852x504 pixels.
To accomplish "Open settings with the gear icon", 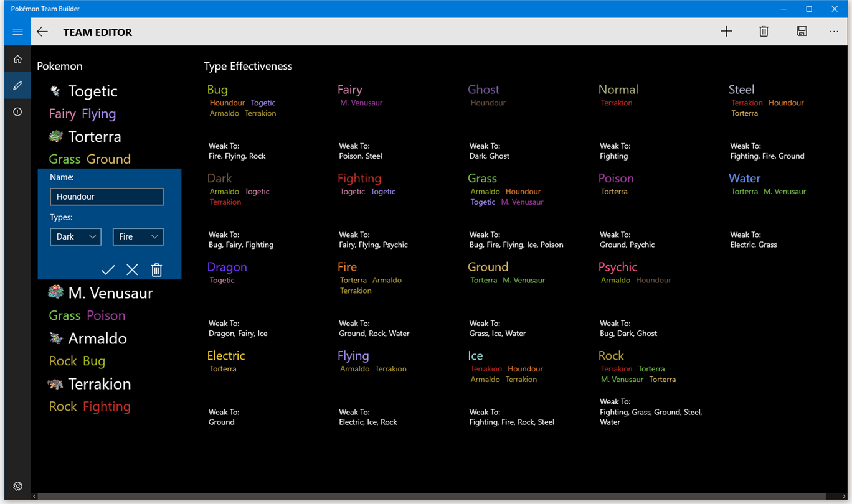I will pos(17,487).
